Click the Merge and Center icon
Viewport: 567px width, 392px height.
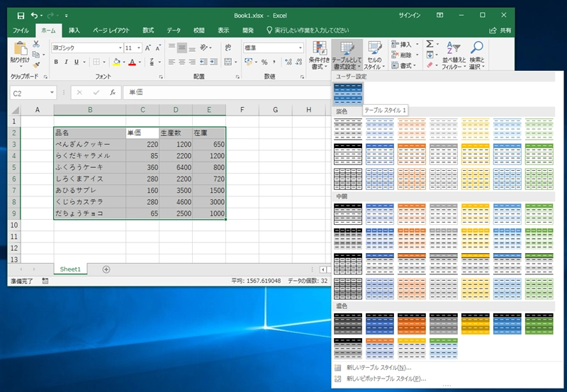228,62
